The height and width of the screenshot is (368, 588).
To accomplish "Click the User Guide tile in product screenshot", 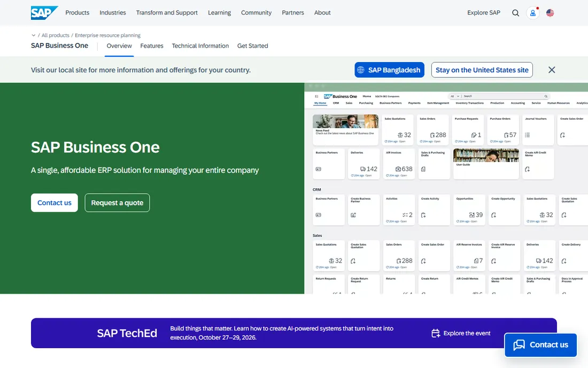I will click(x=486, y=164).
